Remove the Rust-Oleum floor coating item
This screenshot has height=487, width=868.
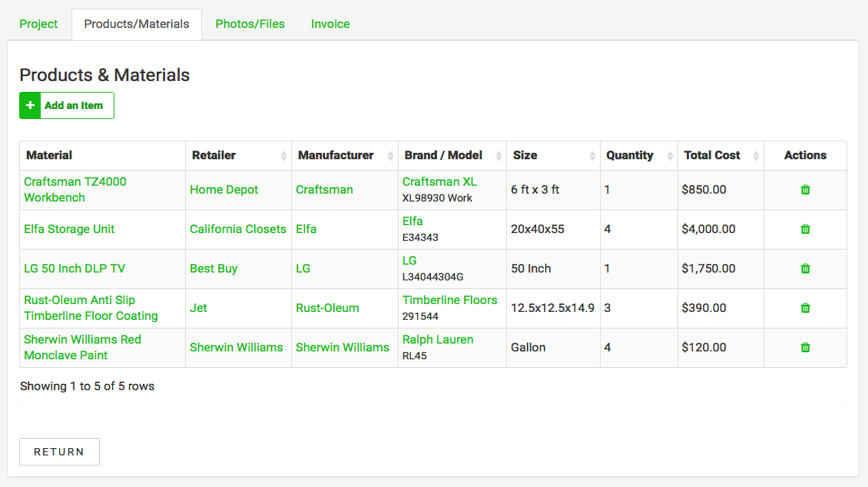coord(805,308)
